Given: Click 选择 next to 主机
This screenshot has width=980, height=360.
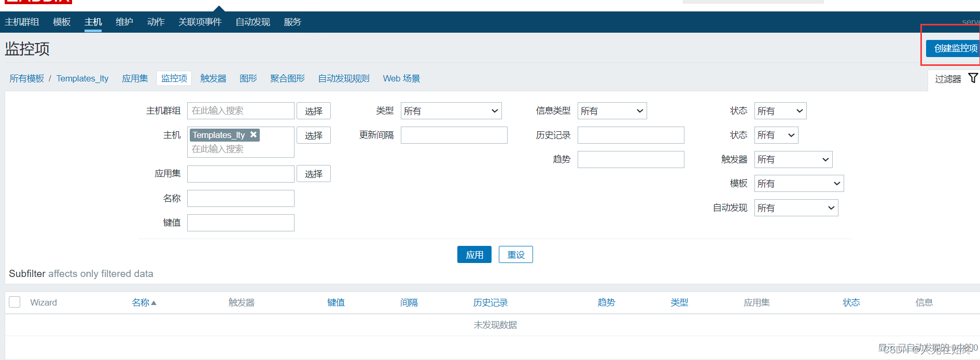Looking at the screenshot, I should pyautogui.click(x=314, y=135).
